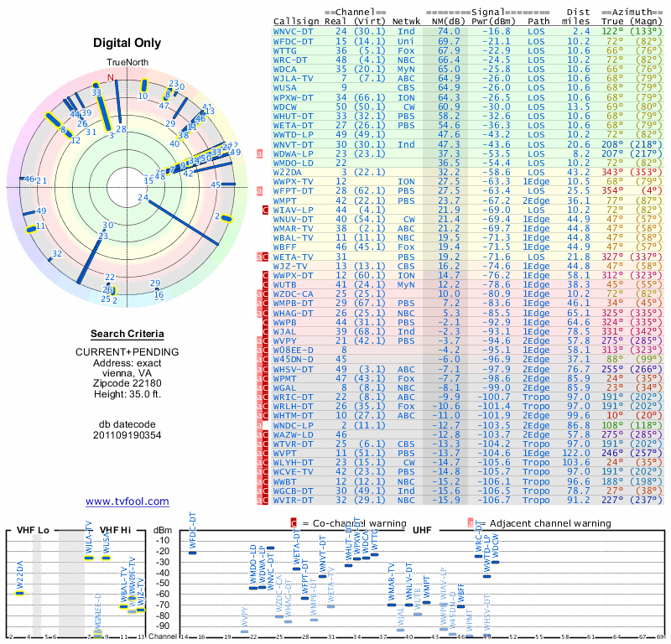Click the W22DA marker on VHF Lo chart

[x=19, y=593]
